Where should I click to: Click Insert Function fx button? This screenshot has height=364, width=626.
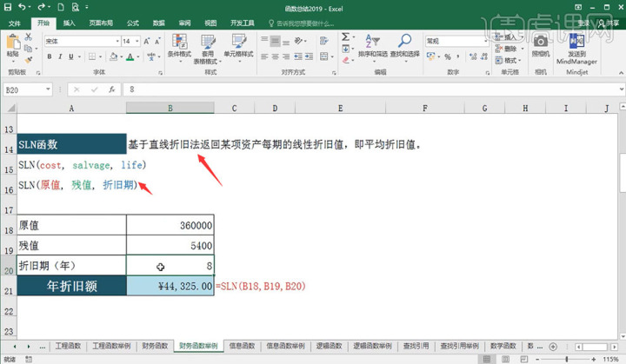pyautogui.click(x=112, y=89)
